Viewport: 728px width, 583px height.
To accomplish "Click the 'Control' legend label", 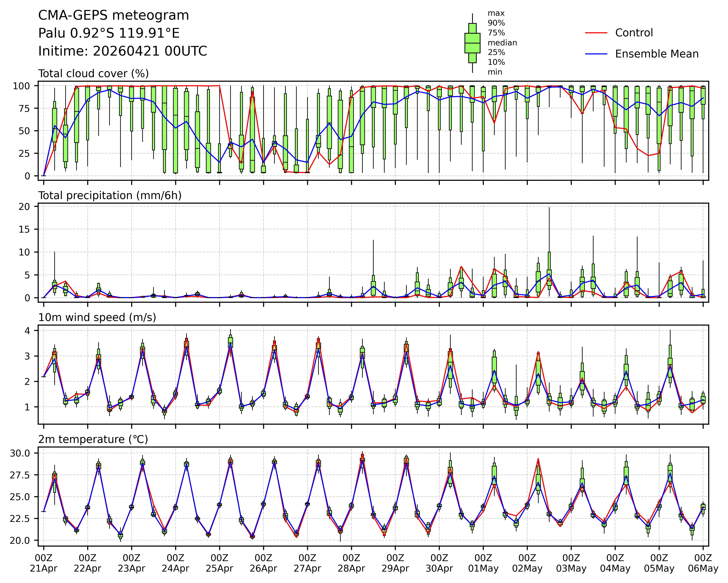I will point(634,33).
